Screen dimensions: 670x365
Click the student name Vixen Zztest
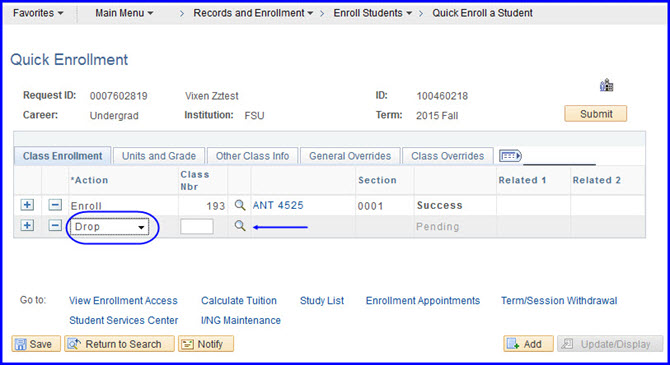pyautogui.click(x=212, y=96)
